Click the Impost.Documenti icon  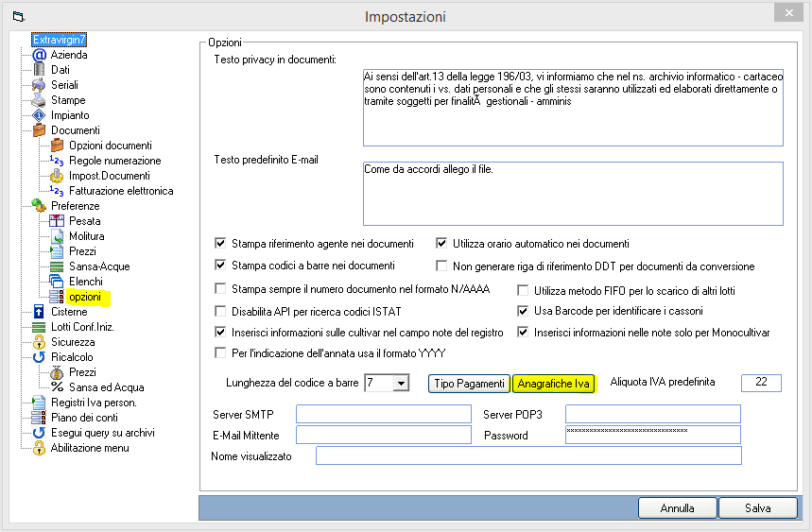[57, 176]
